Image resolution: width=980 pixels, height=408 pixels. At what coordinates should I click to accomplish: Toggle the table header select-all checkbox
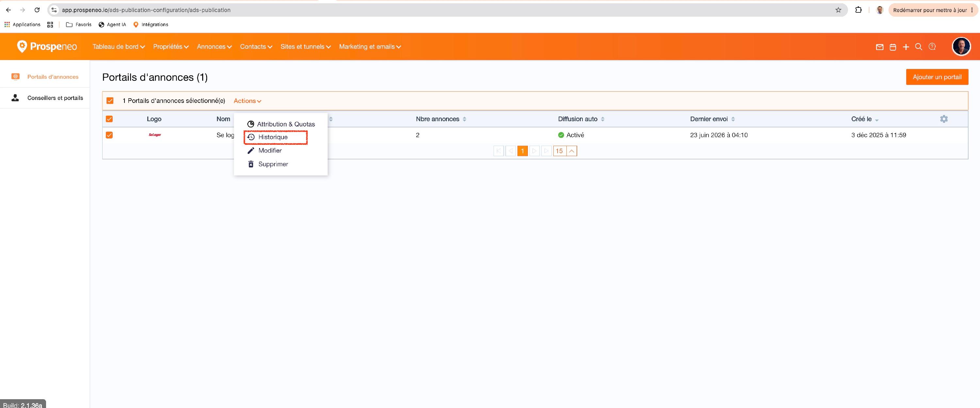pos(109,119)
